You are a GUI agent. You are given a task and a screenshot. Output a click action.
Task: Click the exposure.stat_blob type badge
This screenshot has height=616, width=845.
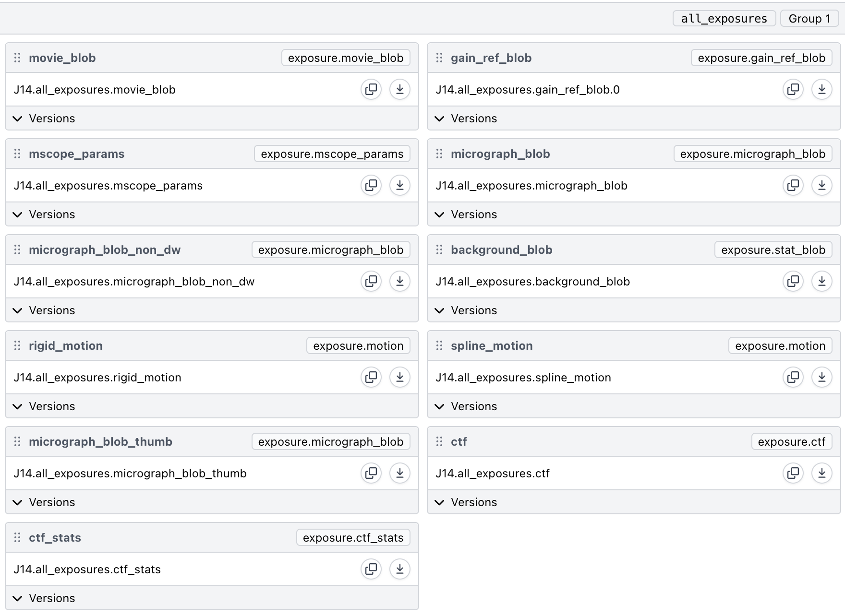click(773, 250)
